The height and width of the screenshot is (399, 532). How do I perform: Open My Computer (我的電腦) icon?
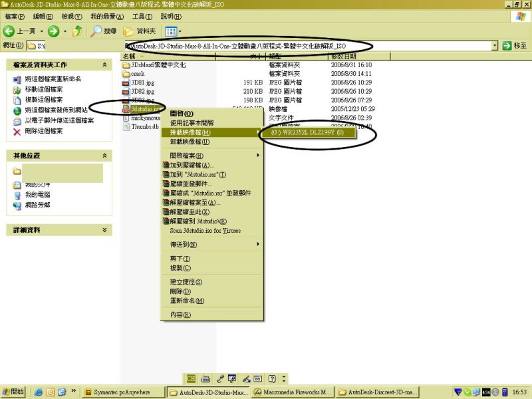tap(17, 195)
